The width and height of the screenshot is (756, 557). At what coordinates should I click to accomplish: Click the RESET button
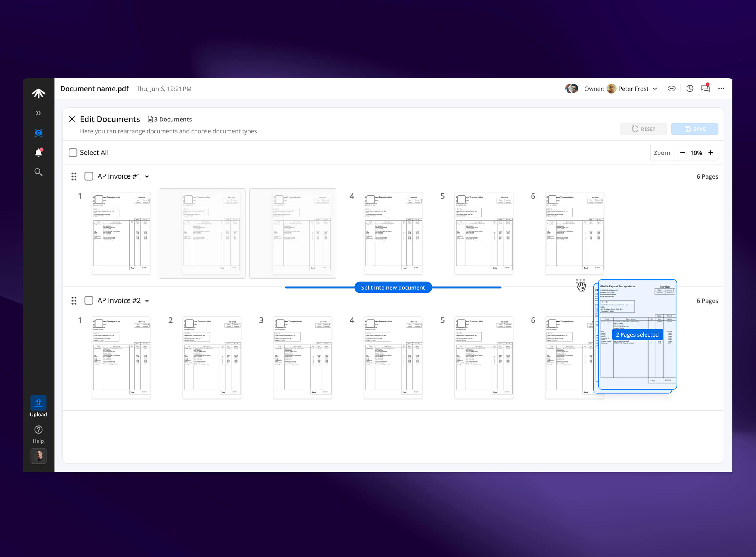click(643, 129)
